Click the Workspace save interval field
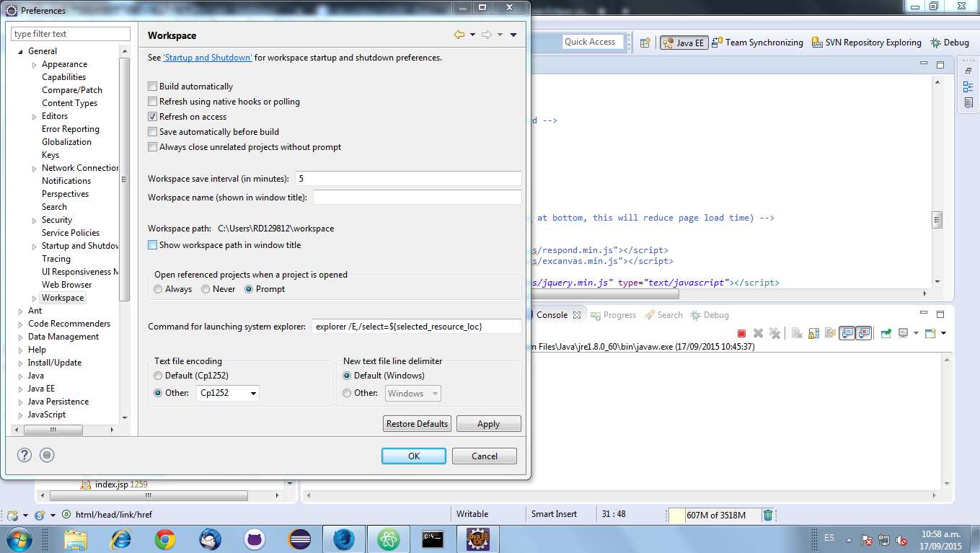 (x=407, y=178)
